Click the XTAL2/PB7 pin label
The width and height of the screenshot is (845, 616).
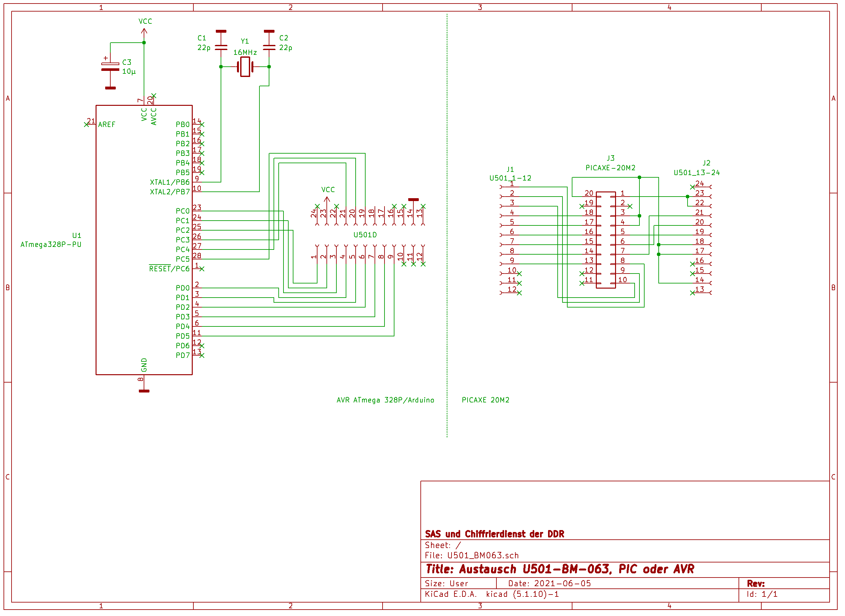click(x=170, y=192)
